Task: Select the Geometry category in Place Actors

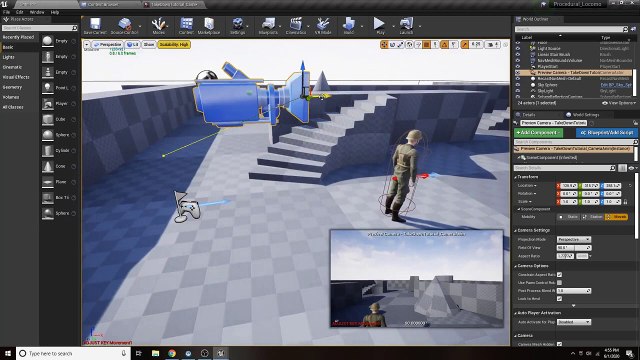Action: tap(12, 87)
